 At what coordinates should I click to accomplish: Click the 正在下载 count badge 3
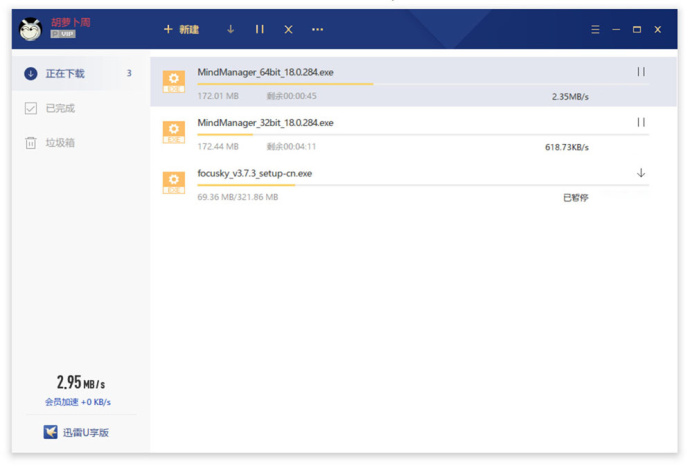tap(129, 73)
